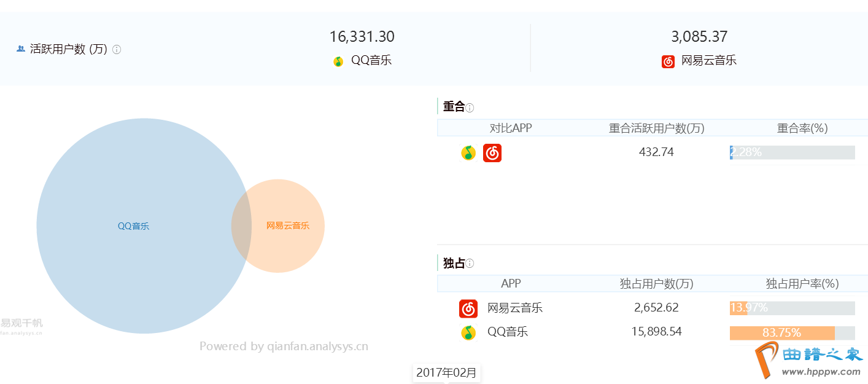Image resolution: width=868 pixels, height=384 pixels.
Task: Click the info icon next to 独占
Action: (x=470, y=264)
